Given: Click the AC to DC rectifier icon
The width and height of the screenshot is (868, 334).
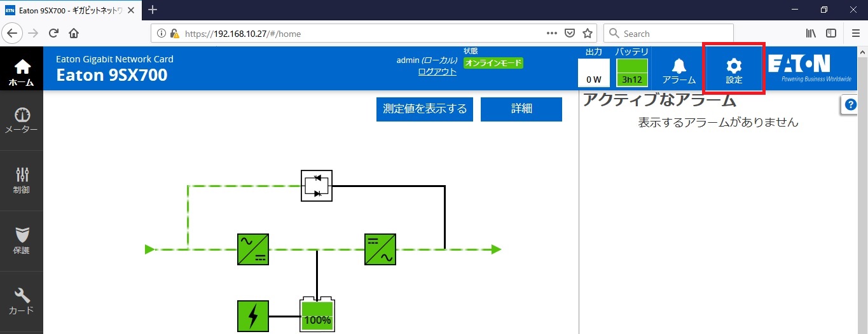Looking at the screenshot, I should click(x=253, y=249).
